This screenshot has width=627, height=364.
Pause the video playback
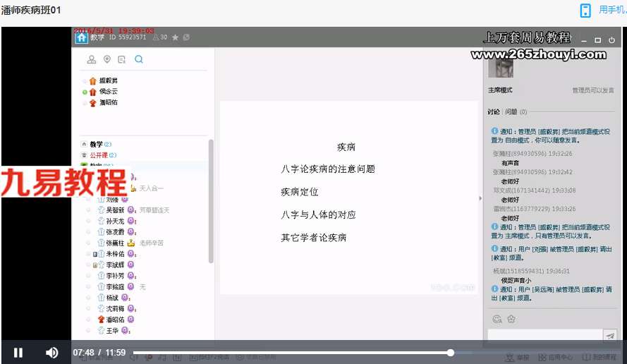18,353
